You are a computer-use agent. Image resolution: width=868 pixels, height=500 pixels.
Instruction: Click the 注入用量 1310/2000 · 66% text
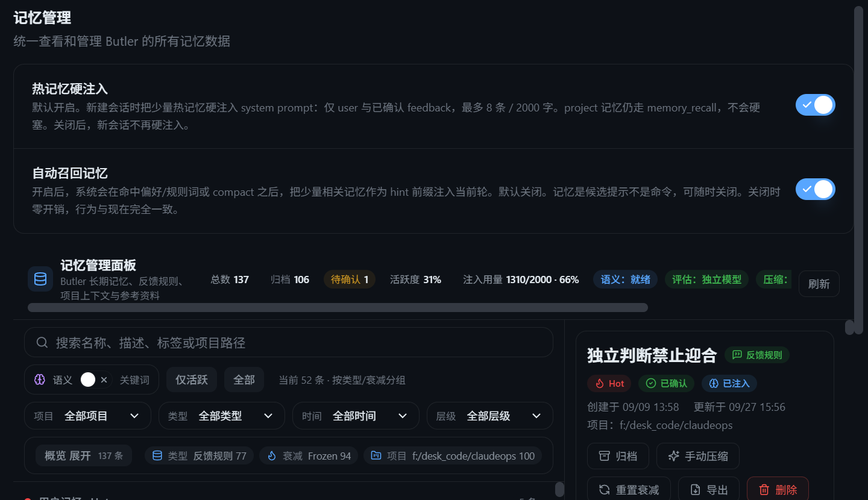[521, 280]
